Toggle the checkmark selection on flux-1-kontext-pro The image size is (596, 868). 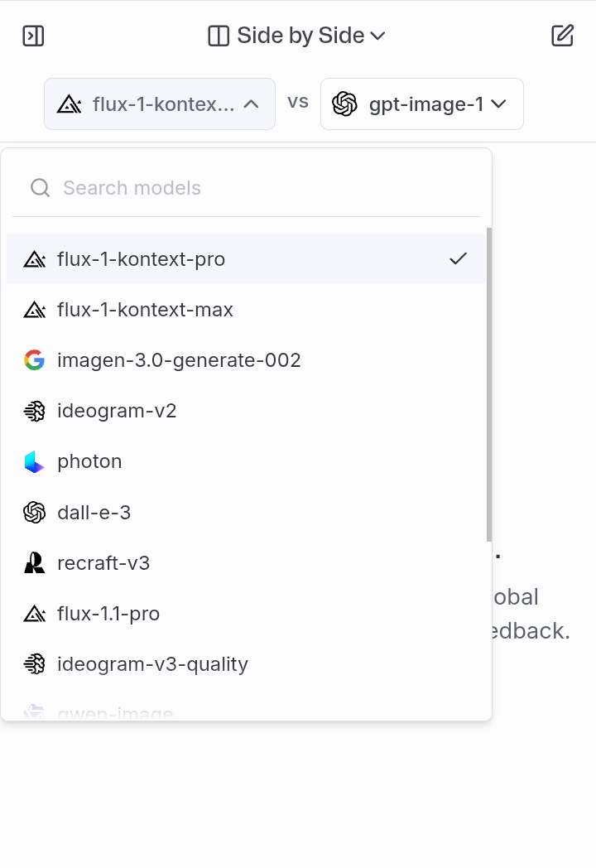(x=458, y=259)
